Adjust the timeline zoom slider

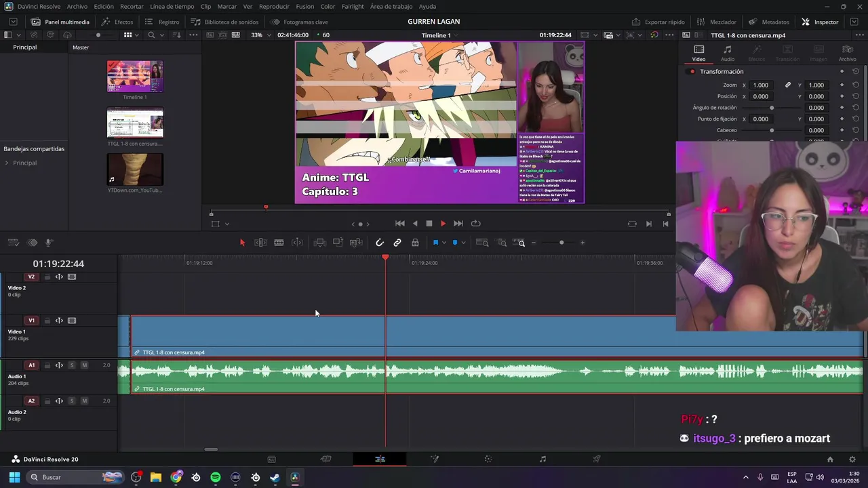tap(561, 243)
